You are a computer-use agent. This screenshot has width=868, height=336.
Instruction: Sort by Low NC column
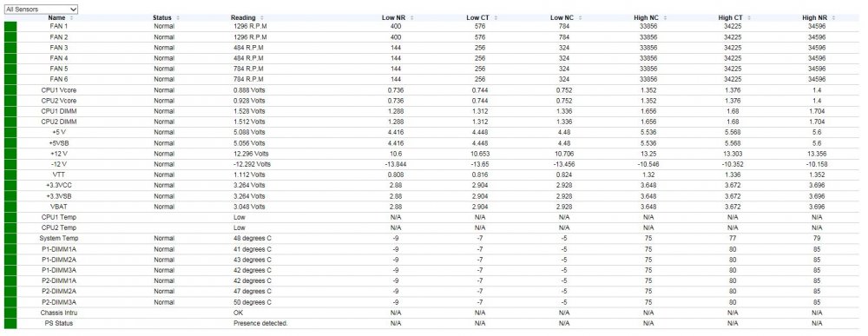564,17
